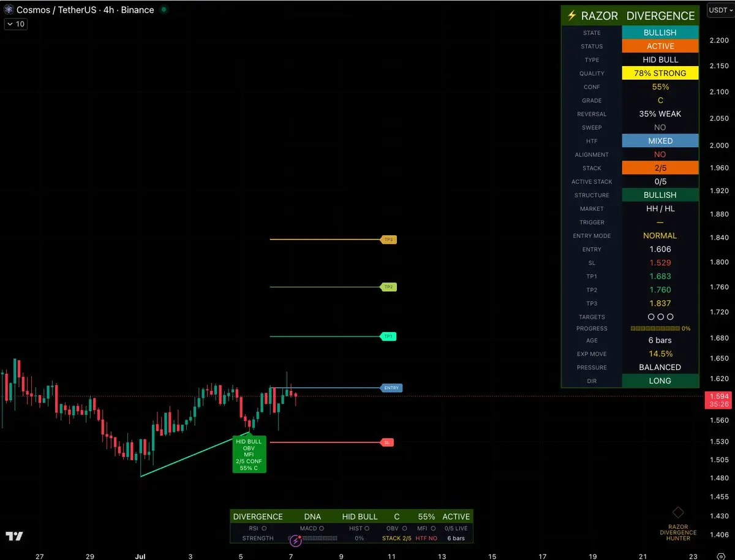Click the blue MIXED HTF cell
The width and height of the screenshot is (735, 560).
[x=660, y=141]
